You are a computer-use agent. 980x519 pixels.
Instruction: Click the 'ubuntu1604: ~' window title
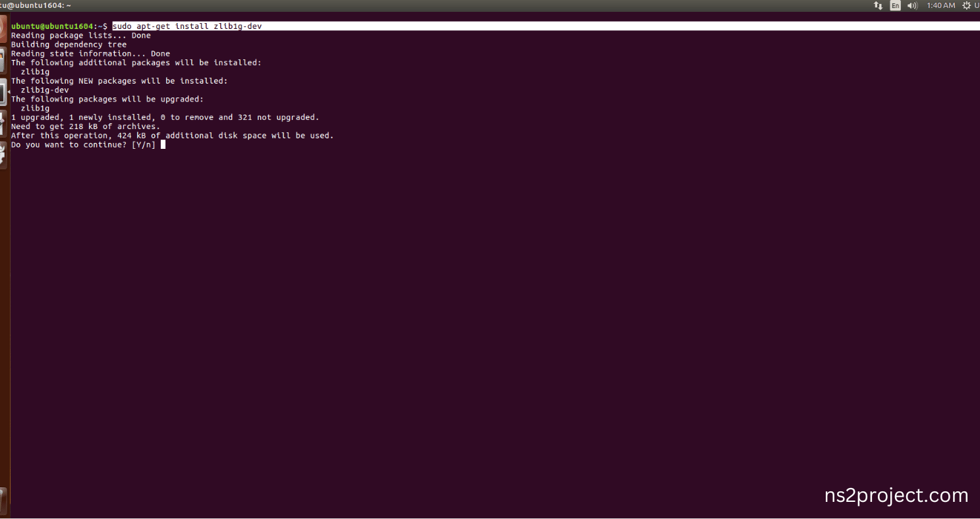coord(35,5)
